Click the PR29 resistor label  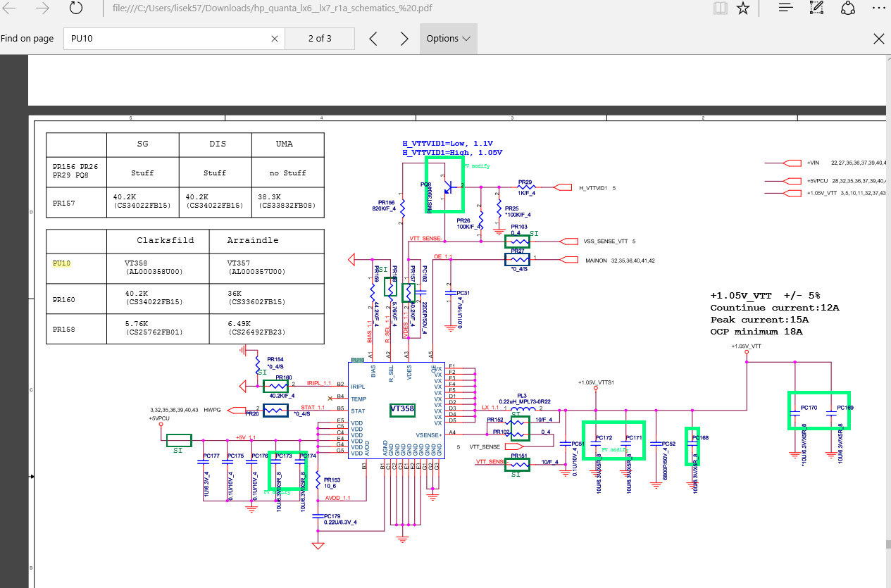point(525,181)
